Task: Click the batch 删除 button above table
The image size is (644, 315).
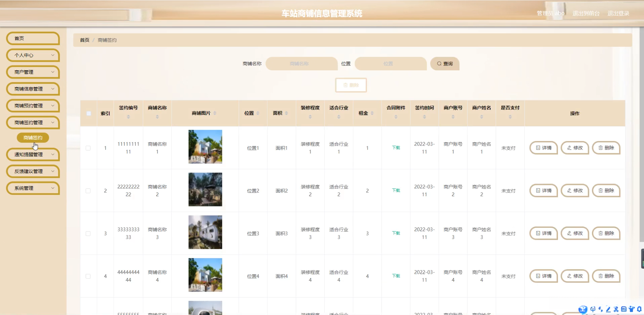Action: (x=351, y=85)
